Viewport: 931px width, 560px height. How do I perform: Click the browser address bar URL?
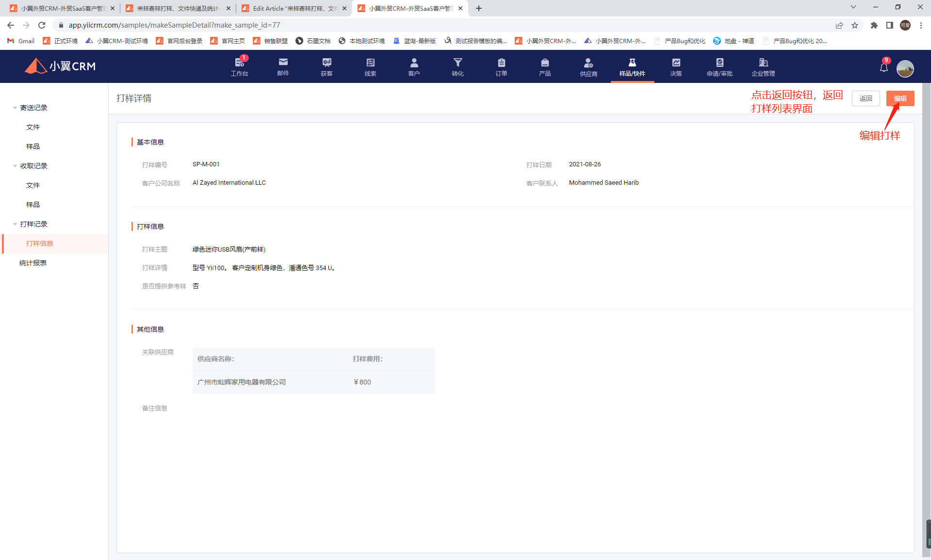pyautogui.click(x=174, y=25)
